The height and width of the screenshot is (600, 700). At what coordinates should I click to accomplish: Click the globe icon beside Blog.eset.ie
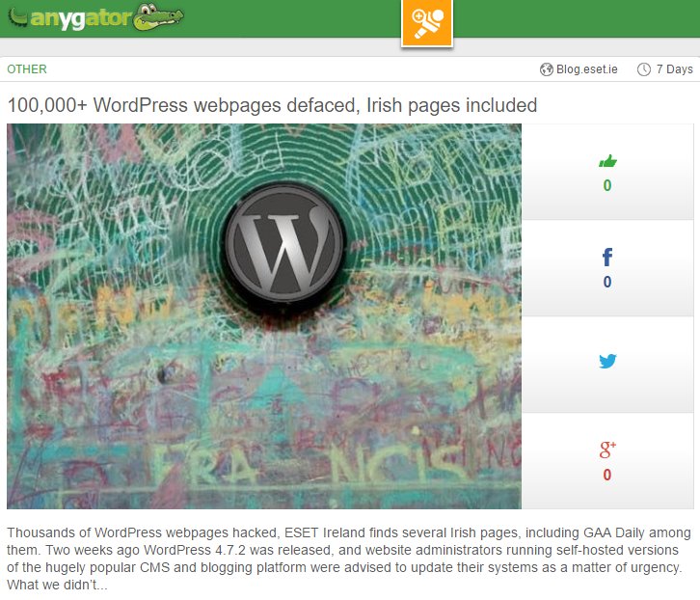coord(547,69)
